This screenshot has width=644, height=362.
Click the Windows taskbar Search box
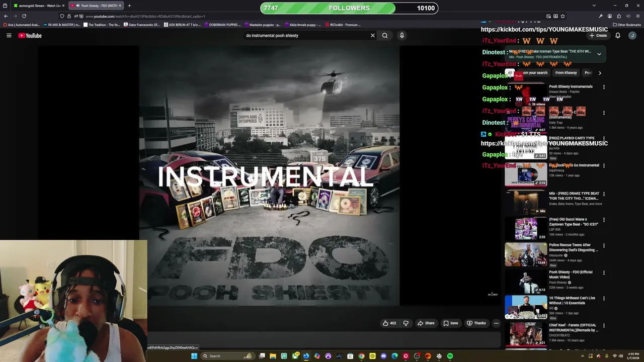tap(227, 356)
